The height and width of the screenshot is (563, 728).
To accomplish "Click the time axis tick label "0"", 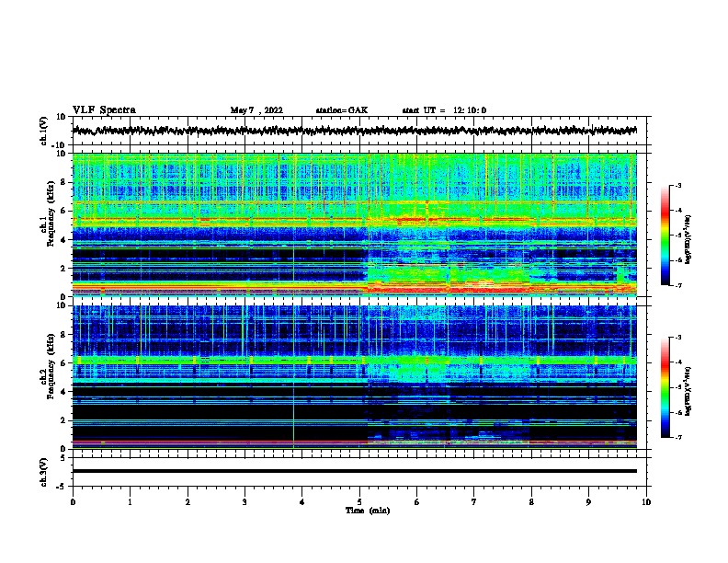I will (73, 502).
